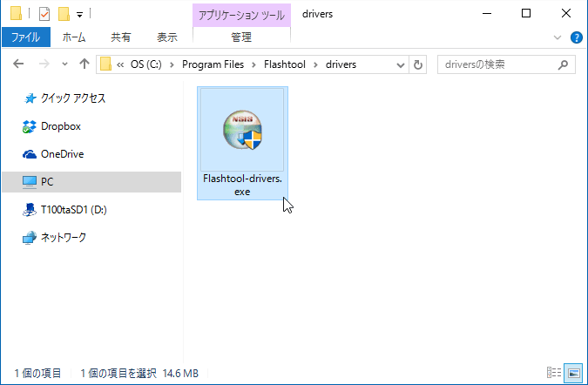The width and height of the screenshot is (588, 385).
Task: Maximize the drivers window
Action: point(526,13)
